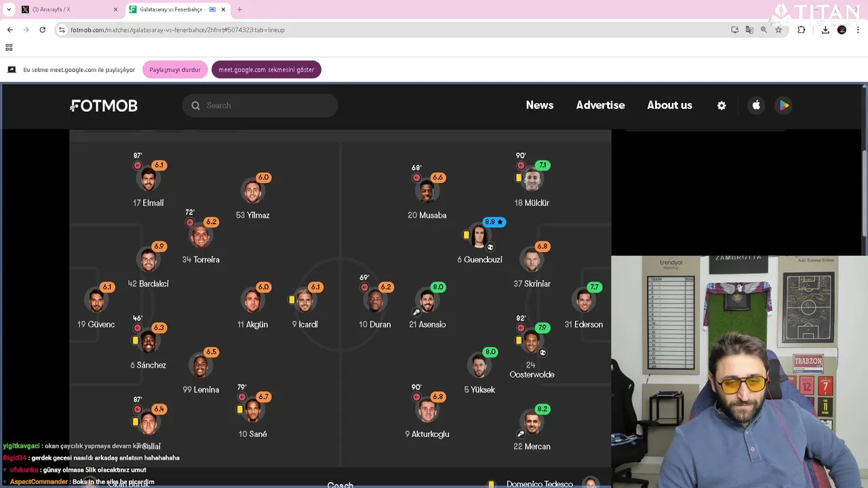This screenshot has width=868, height=488.
Task: Go back using browser back arrow
Action: pos(9,30)
